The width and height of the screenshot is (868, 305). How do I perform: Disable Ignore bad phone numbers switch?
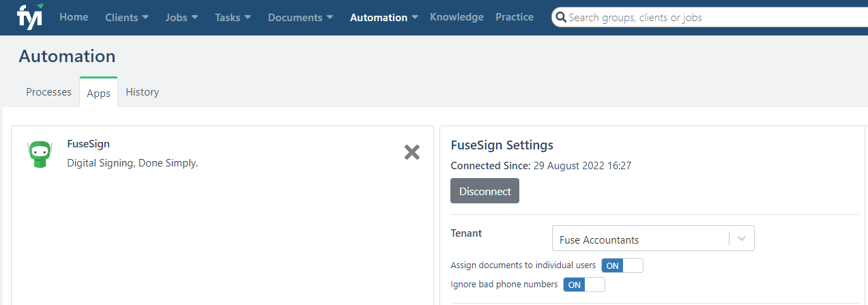(x=583, y=285)
